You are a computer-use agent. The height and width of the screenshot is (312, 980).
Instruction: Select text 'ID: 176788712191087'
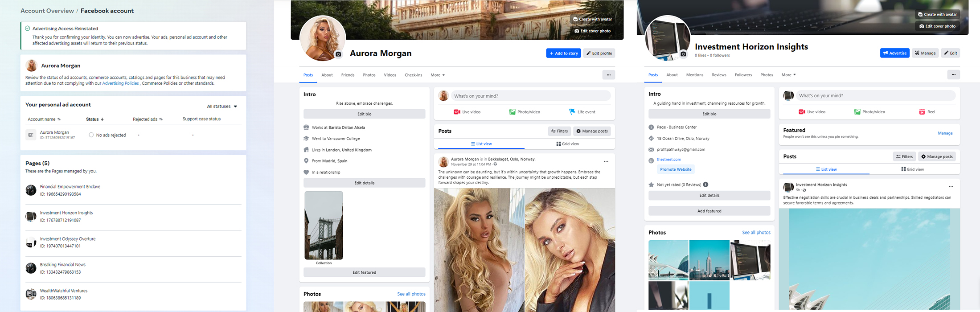point(61,220)
